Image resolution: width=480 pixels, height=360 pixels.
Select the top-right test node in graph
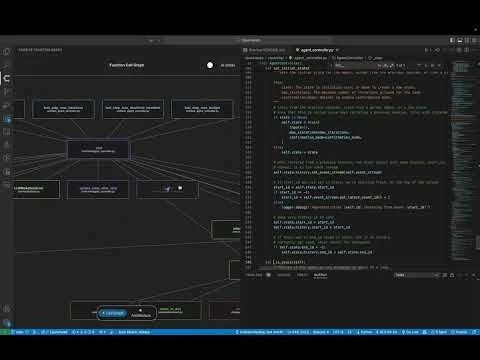click(202, 109)
